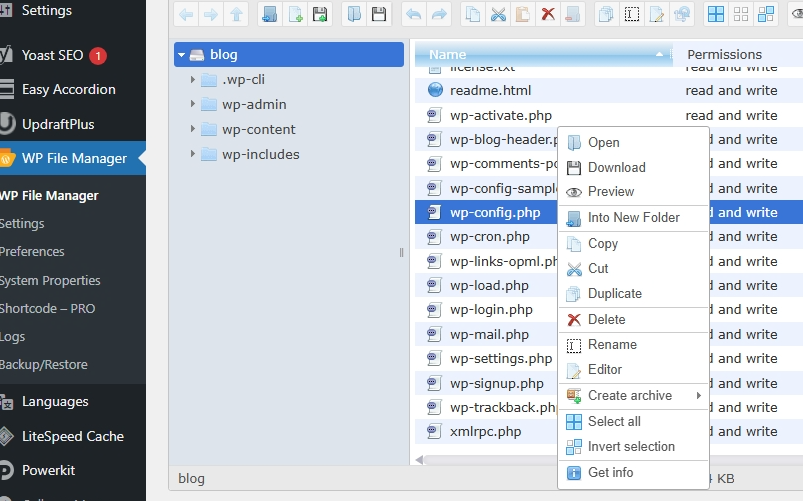This screenshot has width=803, height=501.
Task: Choose Get info from the context menu
Action: click(x=633, y=472)
